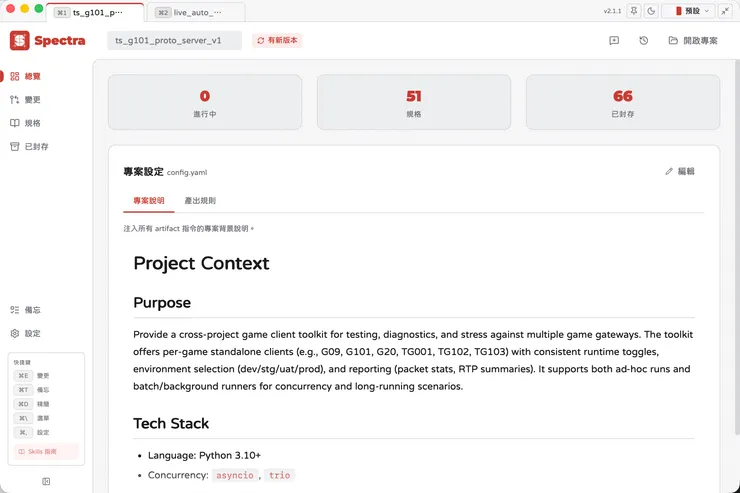Screen dimensions: 740x493
Task: Click the 有新版本 update badge
Action: [x=277, y=41]
